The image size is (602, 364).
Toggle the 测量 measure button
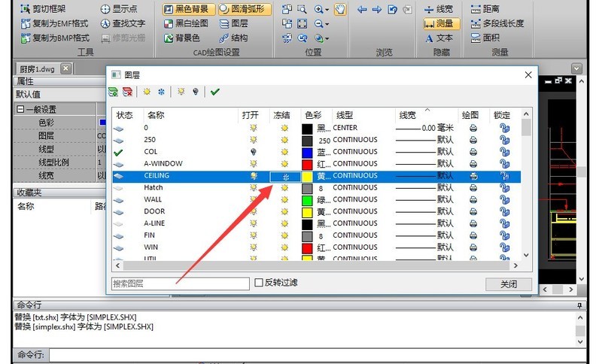(x=441, y=23)
